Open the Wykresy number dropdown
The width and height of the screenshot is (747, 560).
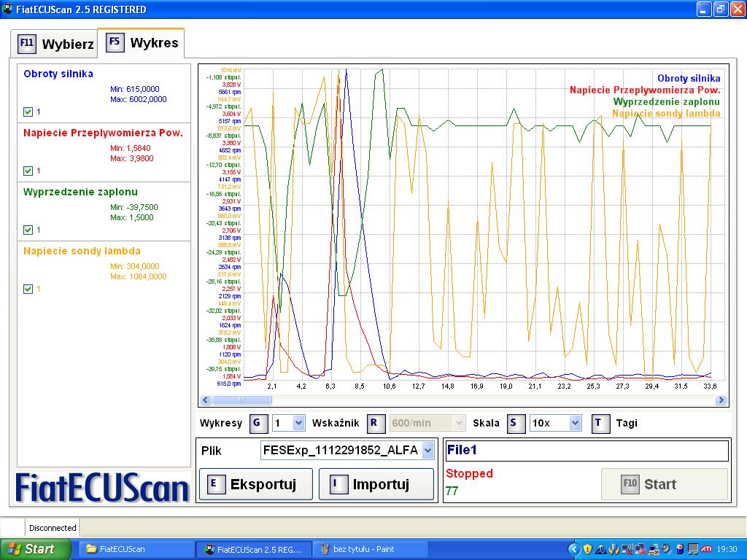point(298,423)
